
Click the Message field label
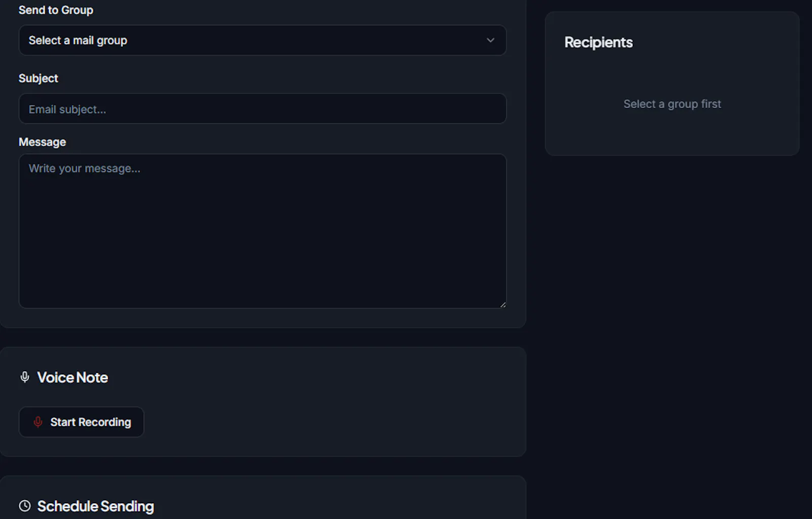pos(42,142)
